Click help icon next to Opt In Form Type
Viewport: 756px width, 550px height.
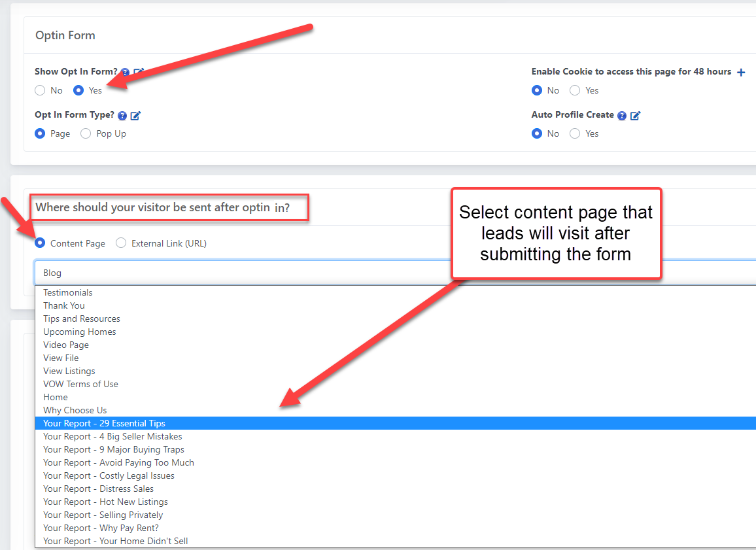point(122,116)
